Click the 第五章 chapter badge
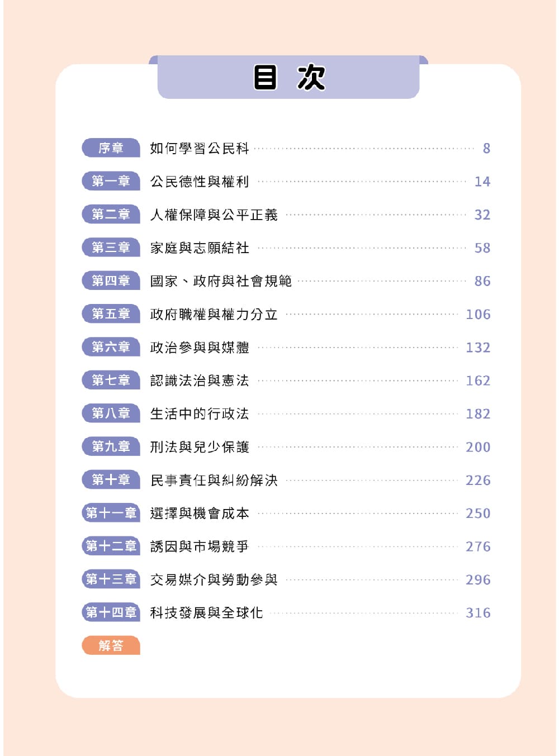This screenshot has width=559, height=756. [111, 314]
